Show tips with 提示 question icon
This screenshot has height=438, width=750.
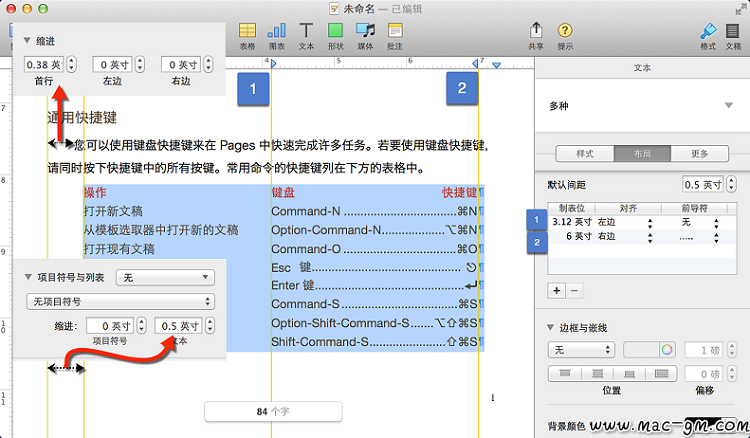(565, 31)
